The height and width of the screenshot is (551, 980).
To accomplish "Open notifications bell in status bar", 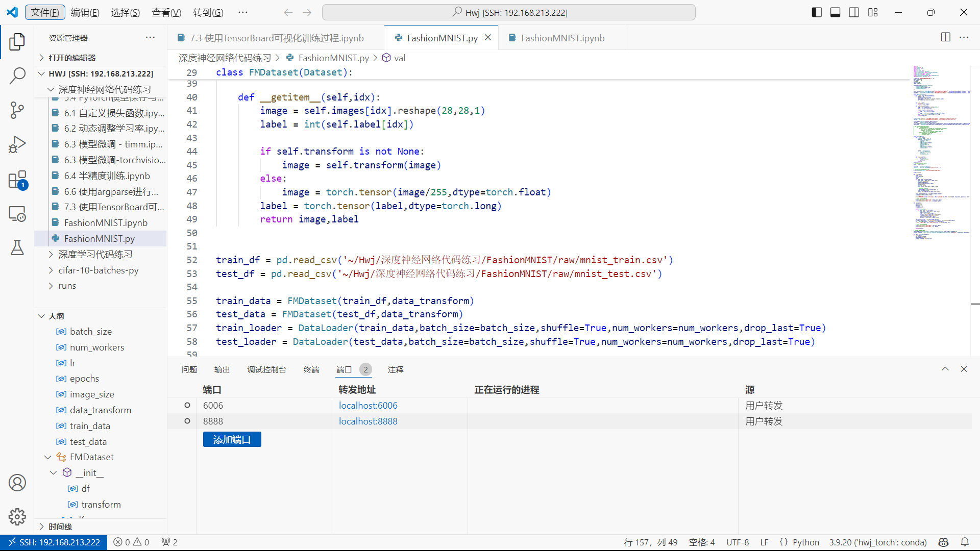I will coord(965,542).
